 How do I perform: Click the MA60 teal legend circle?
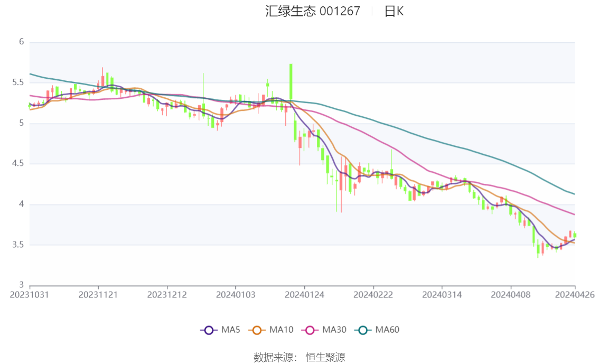363,330
